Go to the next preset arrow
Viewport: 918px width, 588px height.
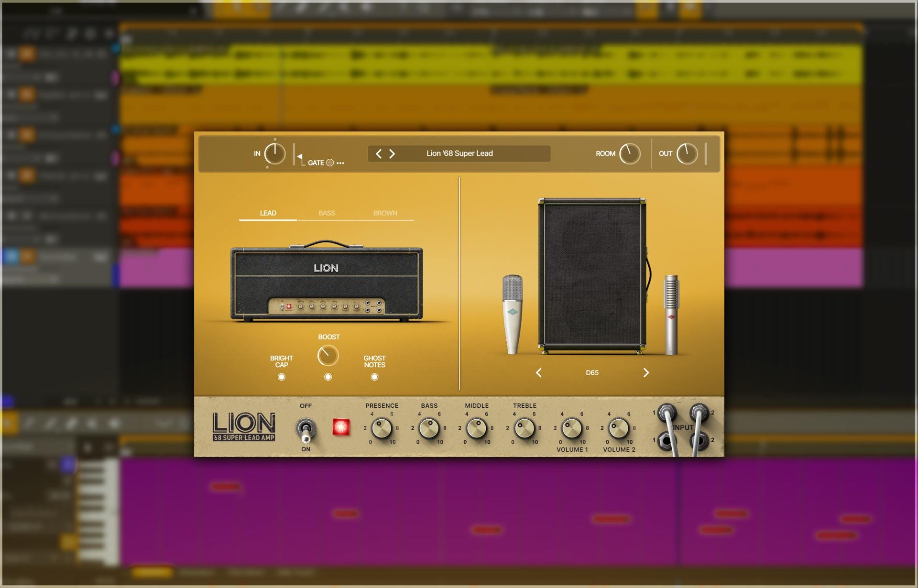click(x=392, y=153)
